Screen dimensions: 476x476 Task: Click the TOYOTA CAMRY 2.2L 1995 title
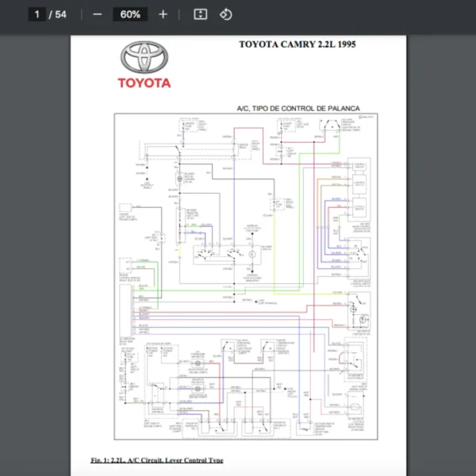pyautogui.click(x=297, y=44)
